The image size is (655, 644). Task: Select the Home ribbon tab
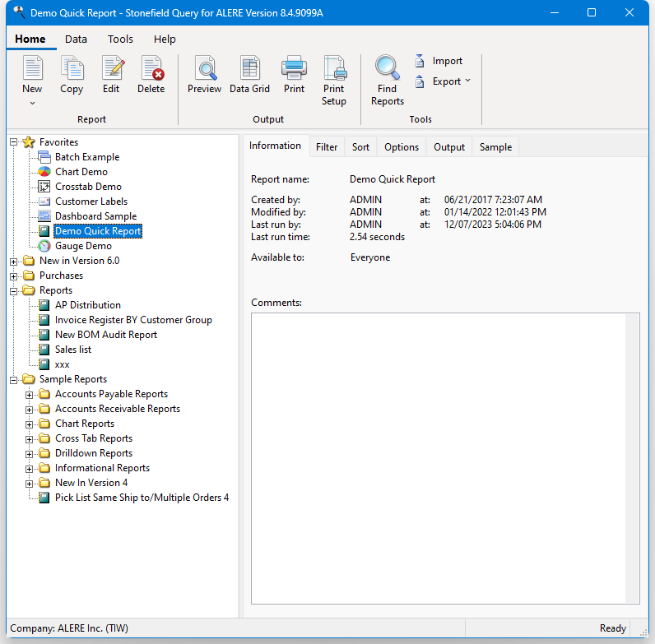(x=30, y=39)
